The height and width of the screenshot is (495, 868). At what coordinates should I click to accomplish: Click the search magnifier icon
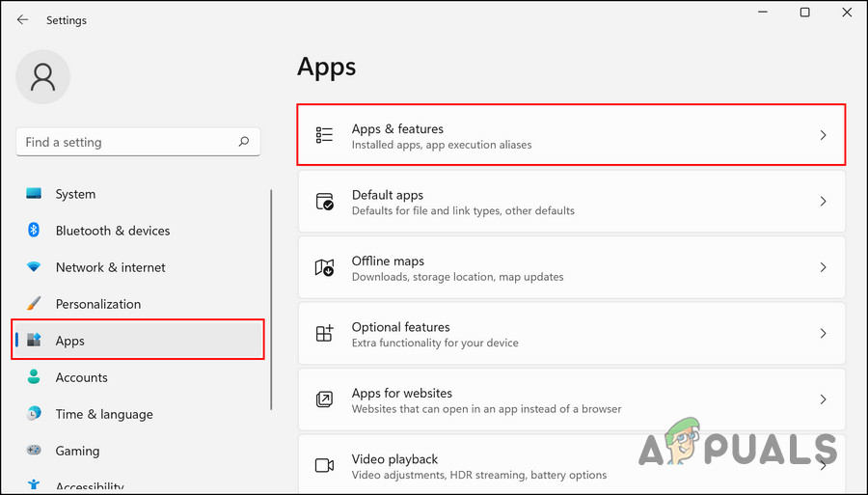pyautogui.click(x=244, y=142)
